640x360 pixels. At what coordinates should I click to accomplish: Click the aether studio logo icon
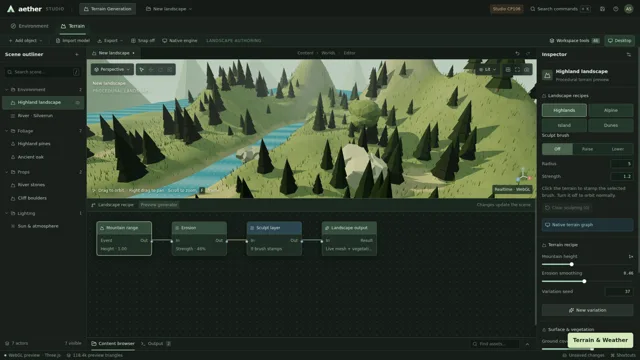pyautogui.click(x=11, y=9)
